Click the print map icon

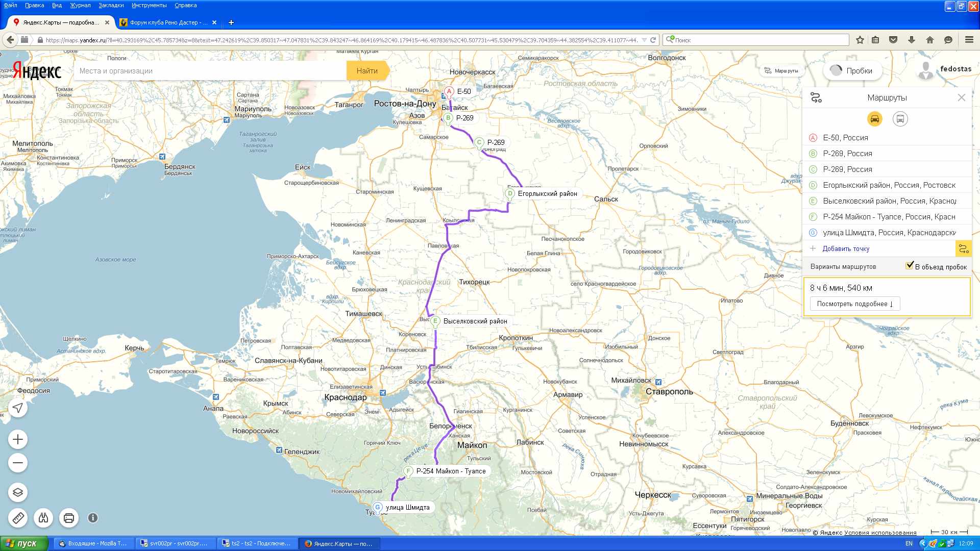click(x=69, y=518)
